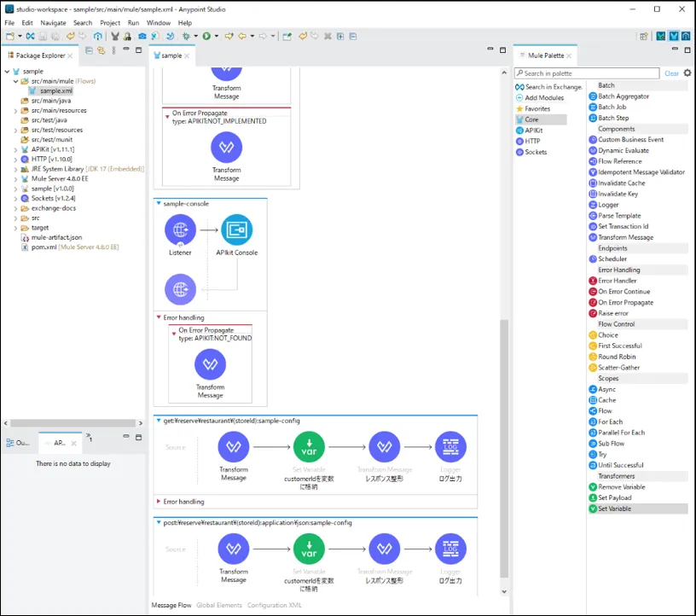Expand Error handling of the get flow
Screen dimensions: 696x616
click(159, 502)
